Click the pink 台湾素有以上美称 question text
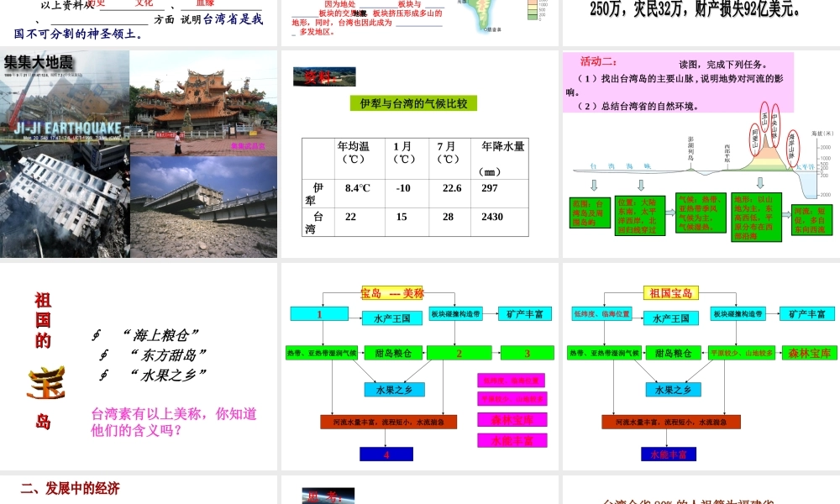The width and height of the screenshot is (840, 504). pyautogui.click(x=174, y=422)
